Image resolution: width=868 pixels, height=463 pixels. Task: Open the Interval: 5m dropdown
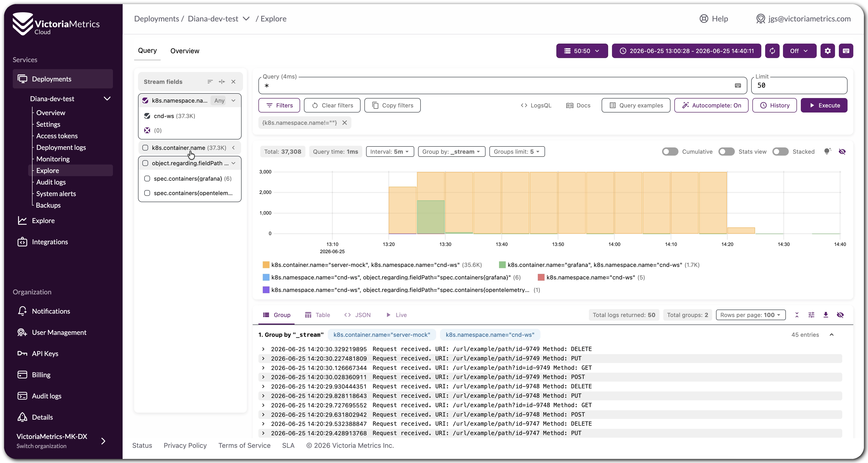pos(390,152)
